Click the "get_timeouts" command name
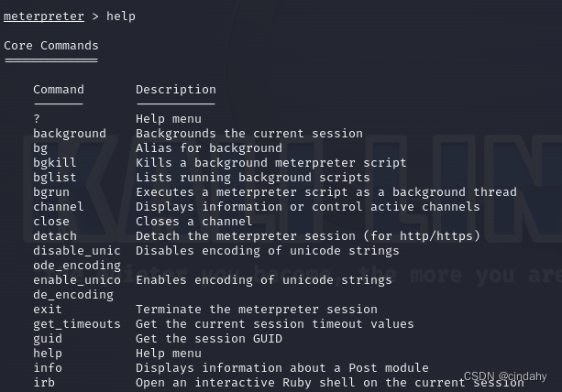This screenshot has height=392, width=562. click(x=77, y=323)
